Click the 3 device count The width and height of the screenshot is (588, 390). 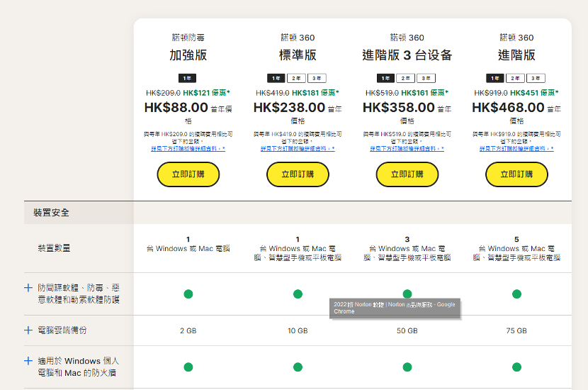407,240
